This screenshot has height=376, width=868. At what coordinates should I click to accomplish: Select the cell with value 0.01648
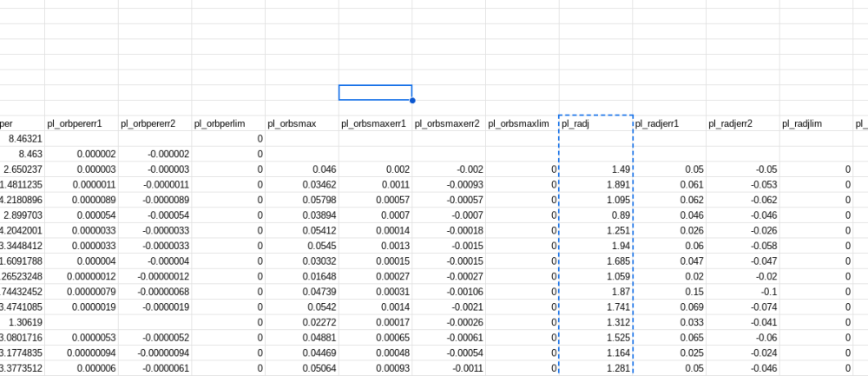click(x=302, y=276)
